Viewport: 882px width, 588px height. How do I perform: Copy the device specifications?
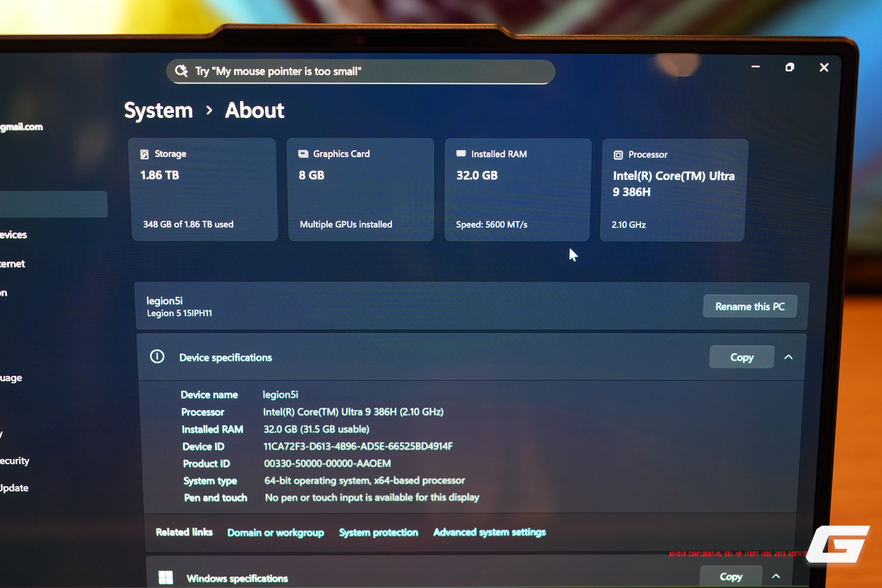coord(741,357)
